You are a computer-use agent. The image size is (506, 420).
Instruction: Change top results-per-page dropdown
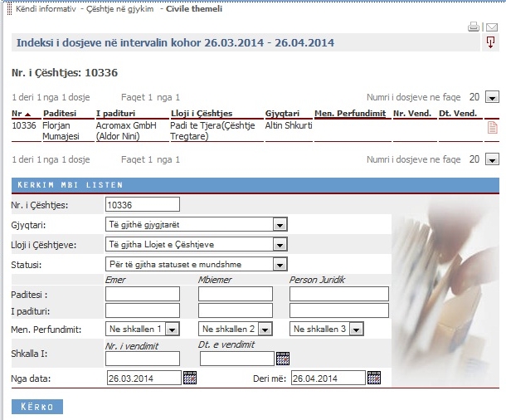click(492, 97)
